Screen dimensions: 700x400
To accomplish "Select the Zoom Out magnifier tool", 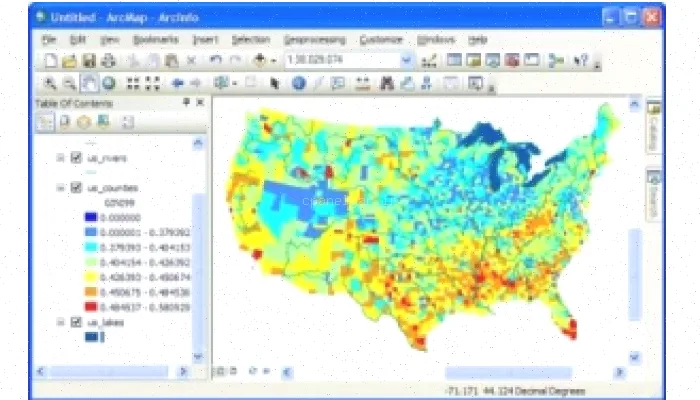I will [x=70, y=83].
